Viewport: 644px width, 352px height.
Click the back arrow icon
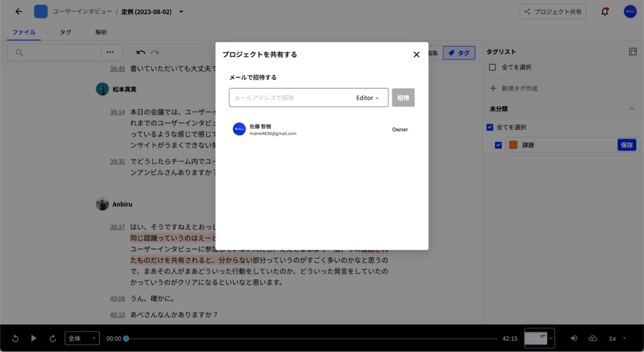19,12
